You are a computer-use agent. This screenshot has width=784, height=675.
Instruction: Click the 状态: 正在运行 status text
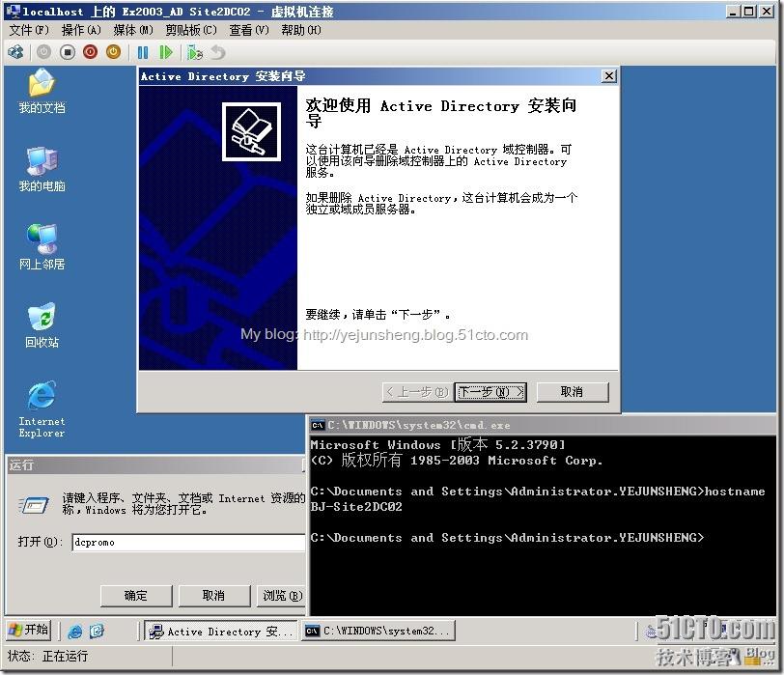(x=47, y=656)
